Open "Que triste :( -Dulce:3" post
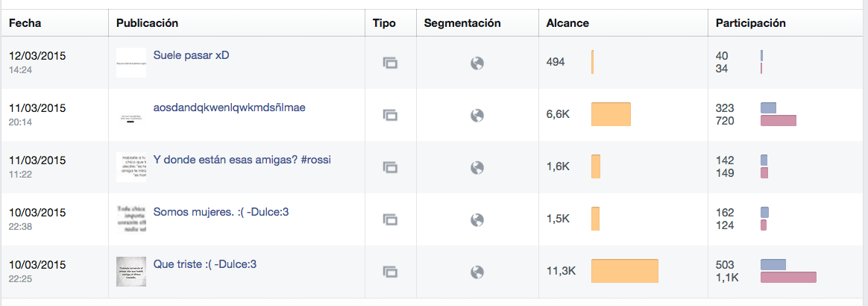 click(x=205, y=264)
